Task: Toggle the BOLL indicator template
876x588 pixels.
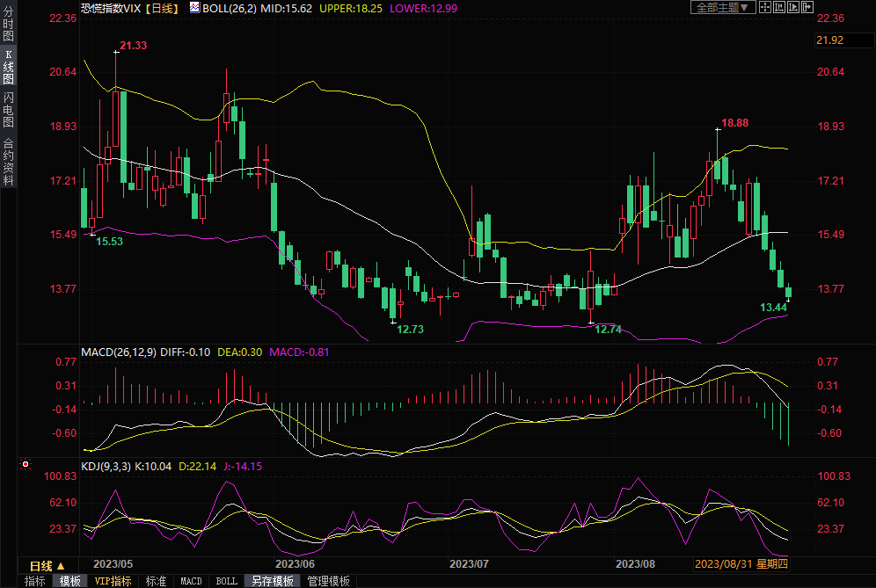Action: tap(227, 581)
